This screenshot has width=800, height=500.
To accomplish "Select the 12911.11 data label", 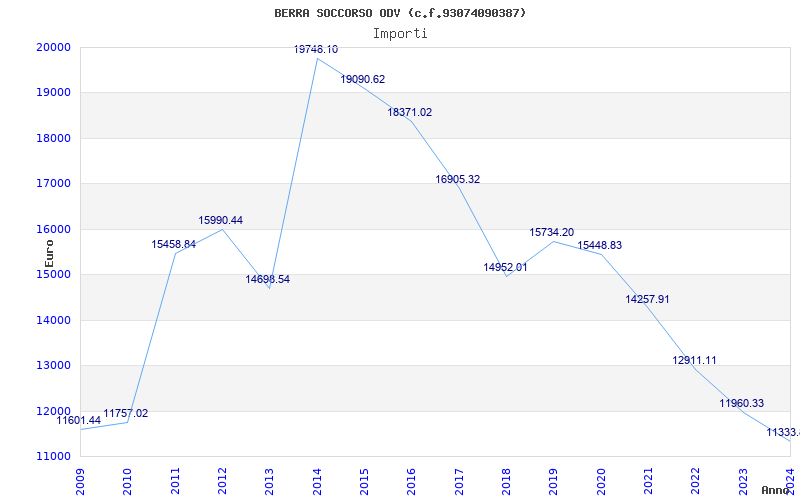I will point(694,360).
